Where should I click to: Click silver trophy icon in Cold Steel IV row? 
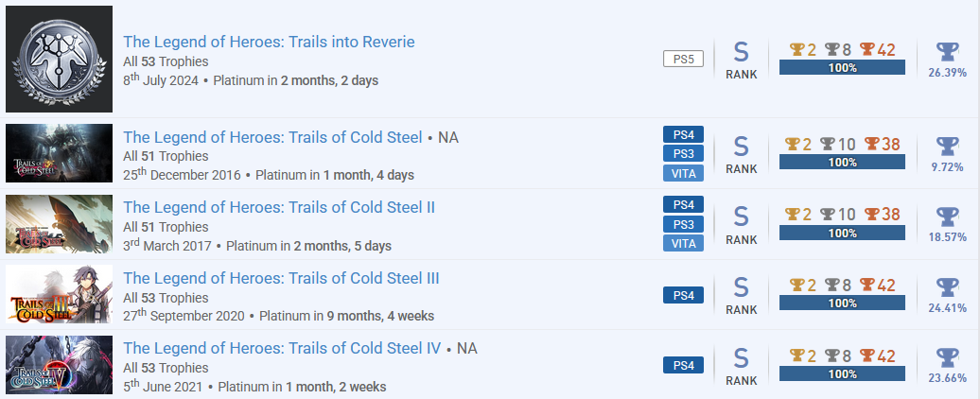coord(831,356)
